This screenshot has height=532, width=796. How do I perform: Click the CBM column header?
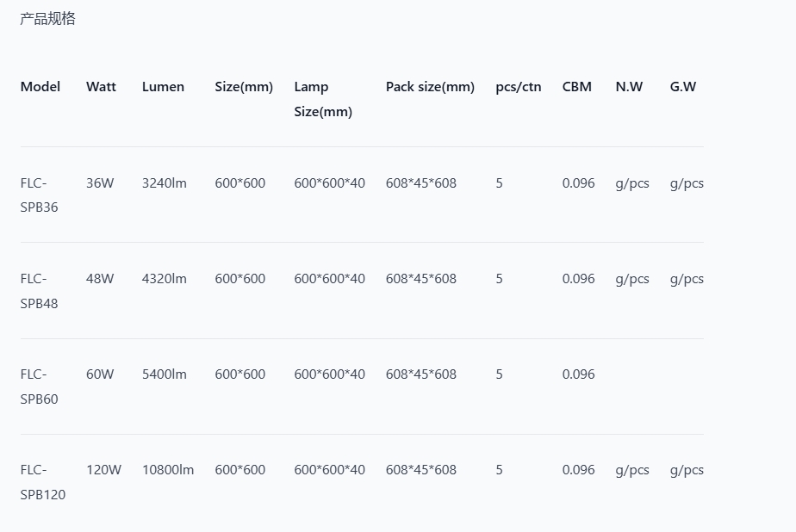point(577,87)
